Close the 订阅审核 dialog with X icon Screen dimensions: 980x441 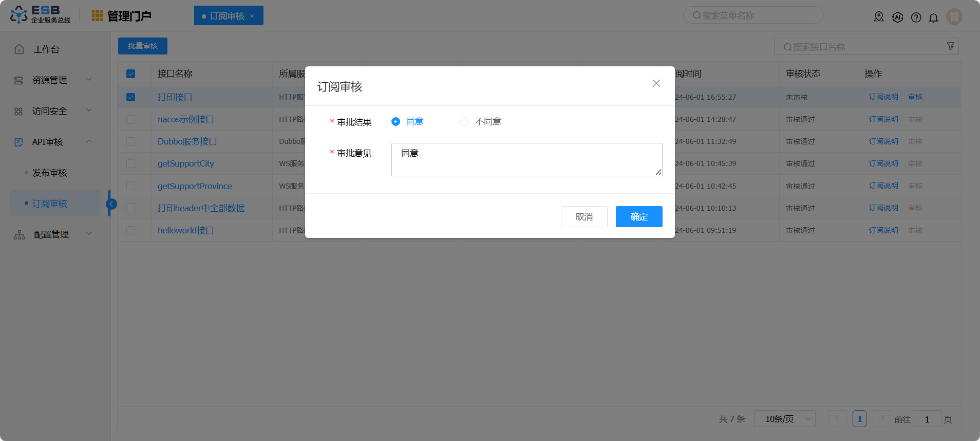click(x=656, y=83)
